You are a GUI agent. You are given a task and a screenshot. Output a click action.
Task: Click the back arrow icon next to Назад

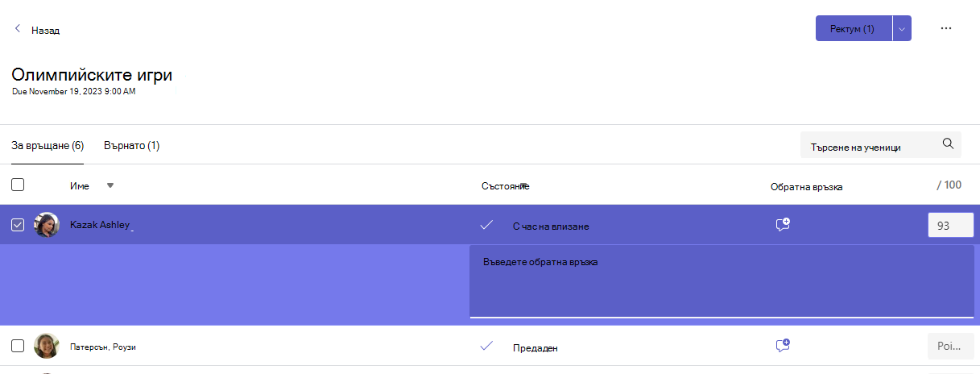point(18,29)
